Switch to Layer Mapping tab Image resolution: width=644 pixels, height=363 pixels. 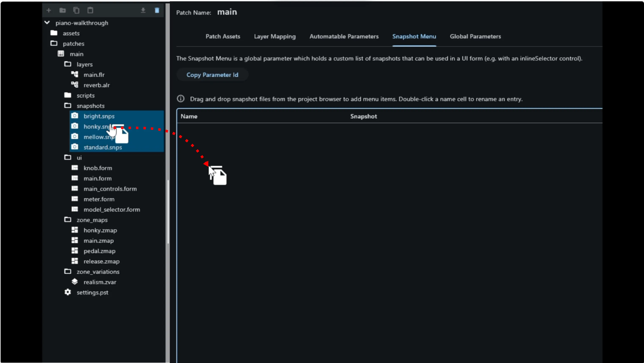tap(275, 37)
